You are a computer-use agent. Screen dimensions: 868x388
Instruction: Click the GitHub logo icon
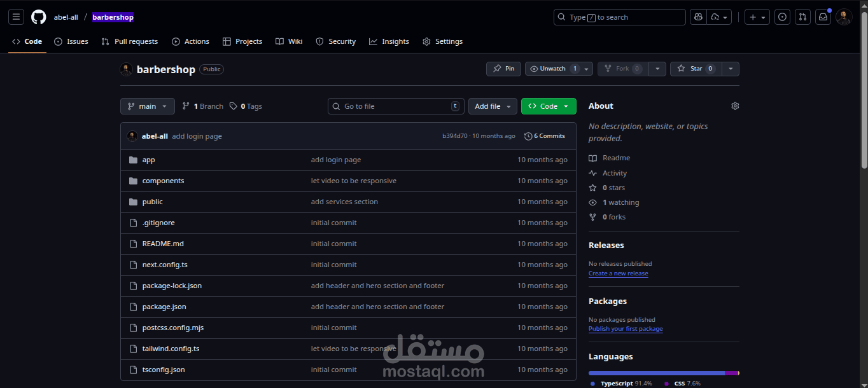pos(39,17)
